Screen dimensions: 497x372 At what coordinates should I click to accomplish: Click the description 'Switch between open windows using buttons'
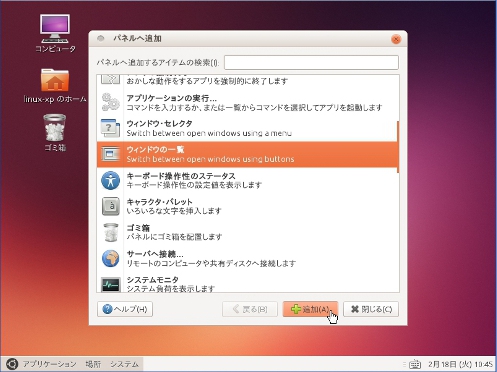coord(210,159)
